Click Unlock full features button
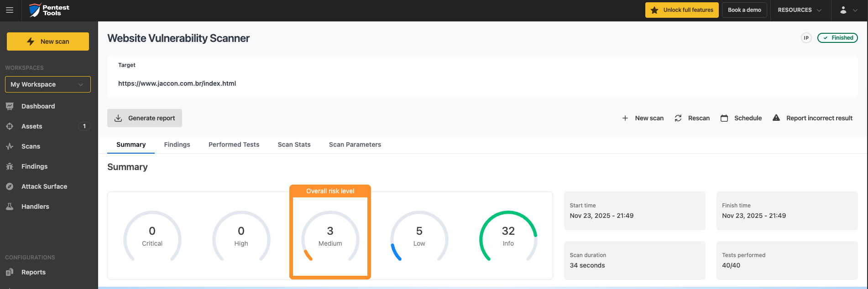Image resolution: width=868 pixels, height=289 pixels. pyautogui.click(x=682, y=10)
